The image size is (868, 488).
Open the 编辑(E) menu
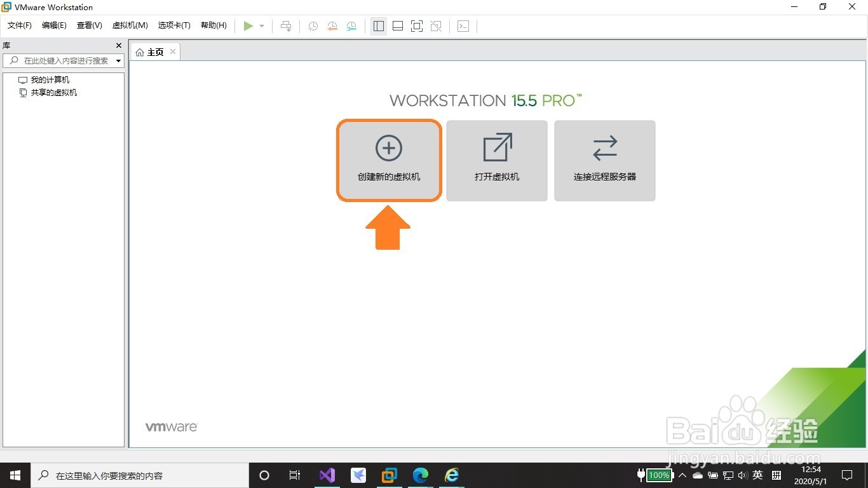tap(54, 25)
